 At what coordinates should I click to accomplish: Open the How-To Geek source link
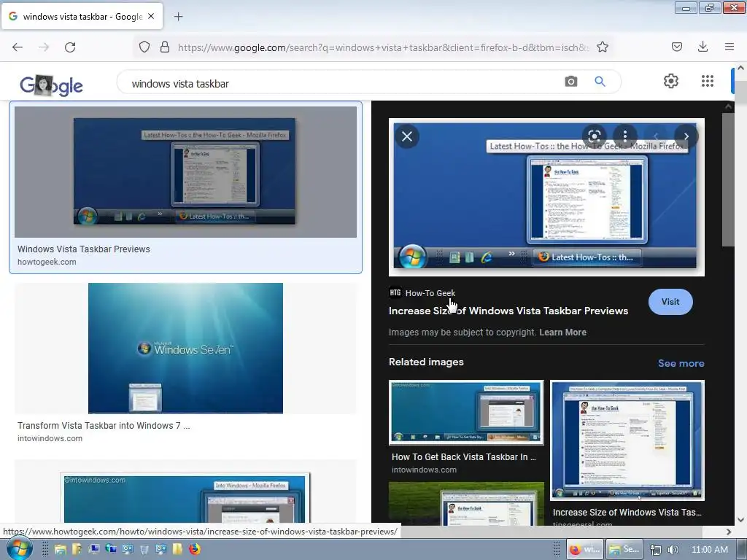click(422, 293)
